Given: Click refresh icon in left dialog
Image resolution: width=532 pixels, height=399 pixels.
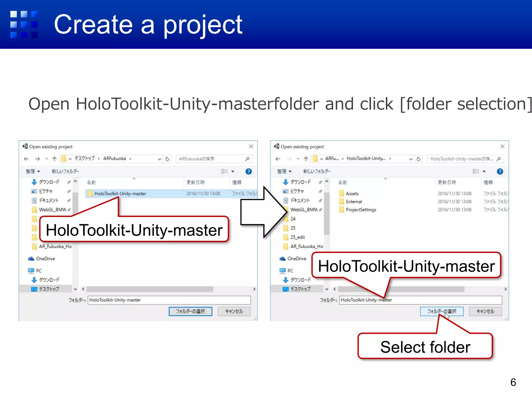Looking at the screenshot, I should click(167, 159).
